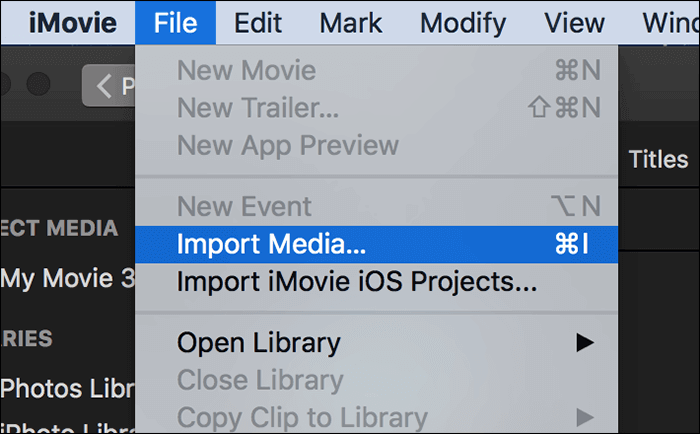Select Import iMovie iOS Projects
This screenshot has height=434, width=700.
coord(357,281)
